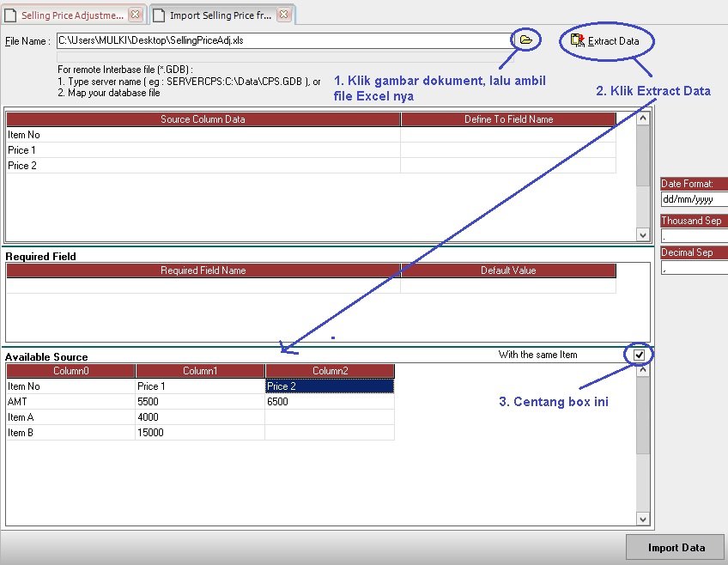Image resolution: width=728 pixels, height=565 pixels.
Task: Click the Date Format input field
Action: pos(695,199)
